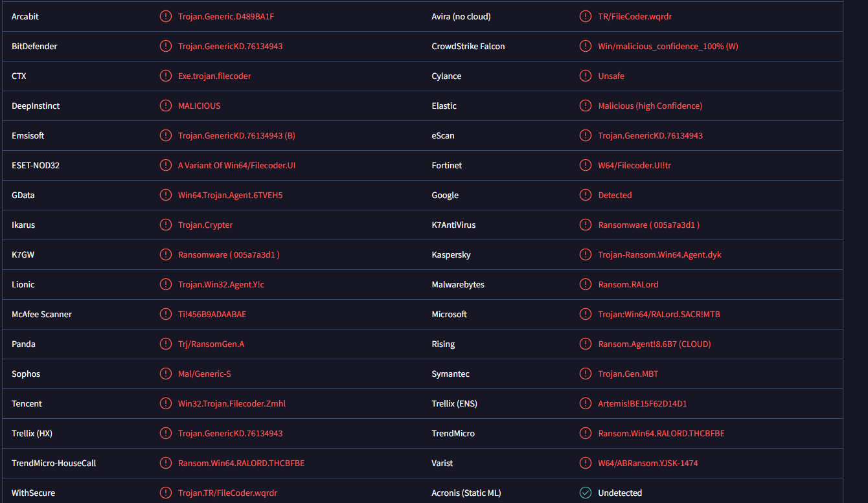868x503 pixels.
Task: Click the alert icon in the Varist row
Action: point(586,463)
